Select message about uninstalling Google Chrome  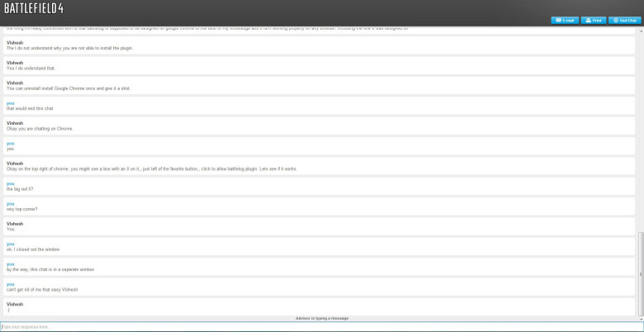point(320,85)
